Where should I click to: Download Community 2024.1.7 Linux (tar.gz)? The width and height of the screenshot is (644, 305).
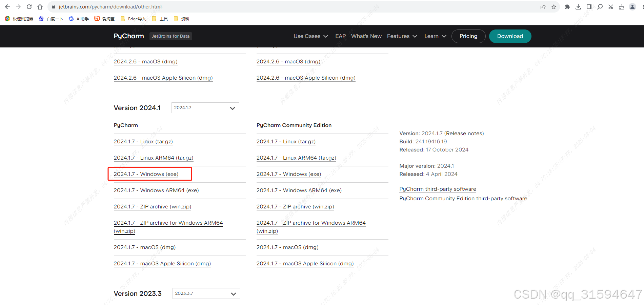(286, 142)
